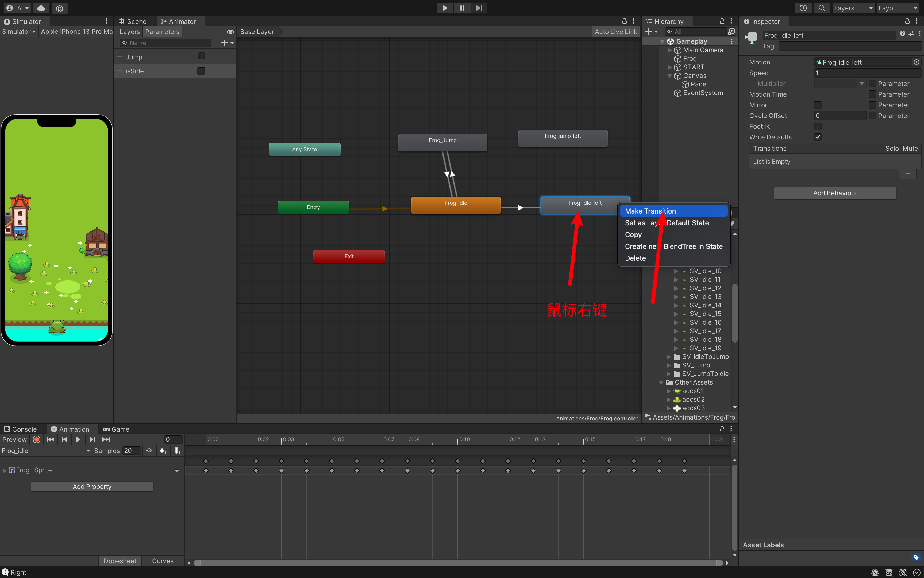
Task: Open the Layers dropdown in top toolbar
Action: pos(853,8)
